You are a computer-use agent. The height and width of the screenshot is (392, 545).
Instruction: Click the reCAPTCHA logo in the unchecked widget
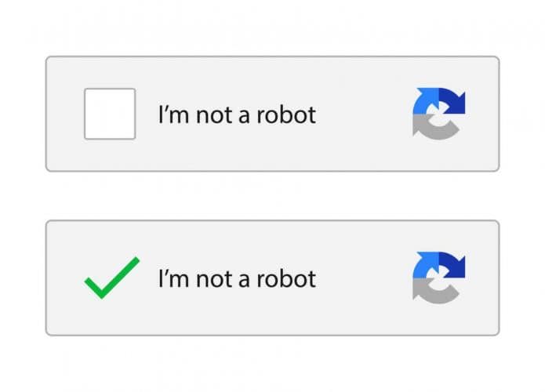pos(439,114)
